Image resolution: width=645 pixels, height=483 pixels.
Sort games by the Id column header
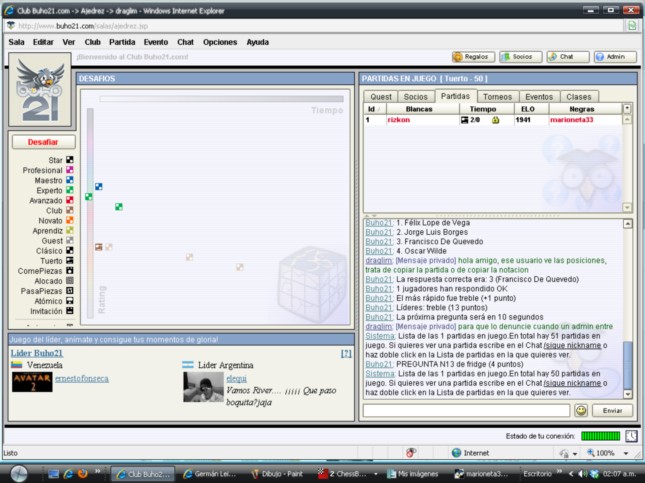pyautogui.click(x=375, y=109)
